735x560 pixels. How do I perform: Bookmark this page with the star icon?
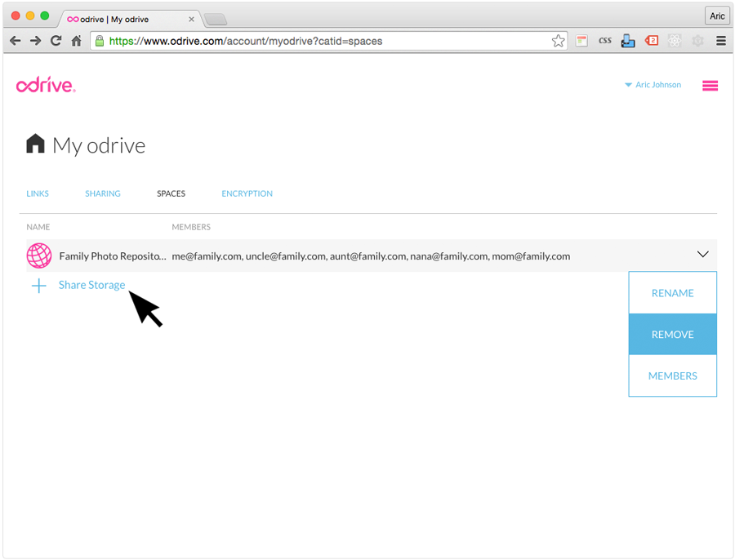pyautogui.click(x=558, y=41)
